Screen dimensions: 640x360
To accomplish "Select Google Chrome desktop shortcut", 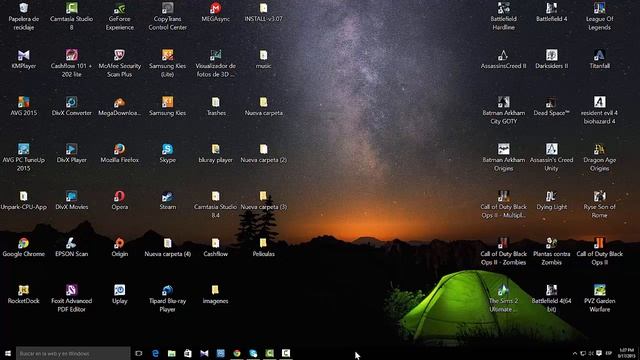I will coord(24,247).
